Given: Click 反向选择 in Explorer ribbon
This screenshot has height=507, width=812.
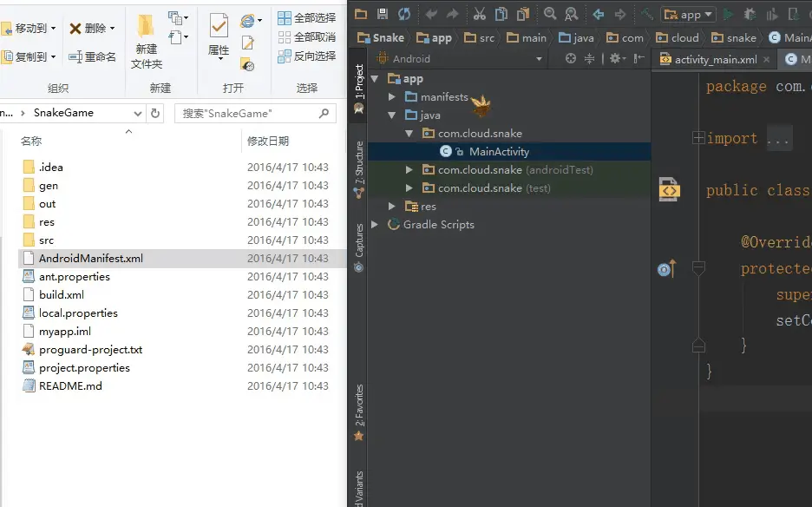Looking at the screenshot, I should pos(306,56).
